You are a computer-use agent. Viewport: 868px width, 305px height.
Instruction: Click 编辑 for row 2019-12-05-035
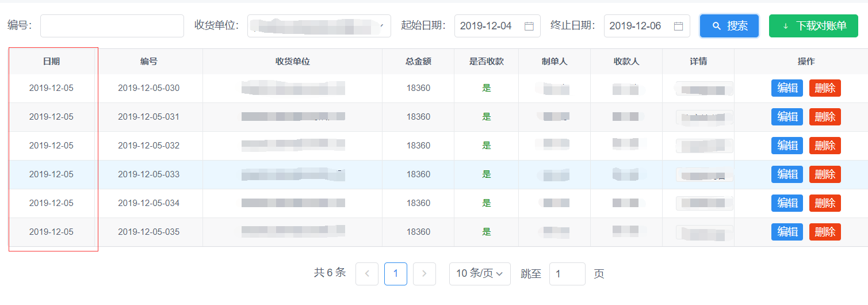click(787, 232)
